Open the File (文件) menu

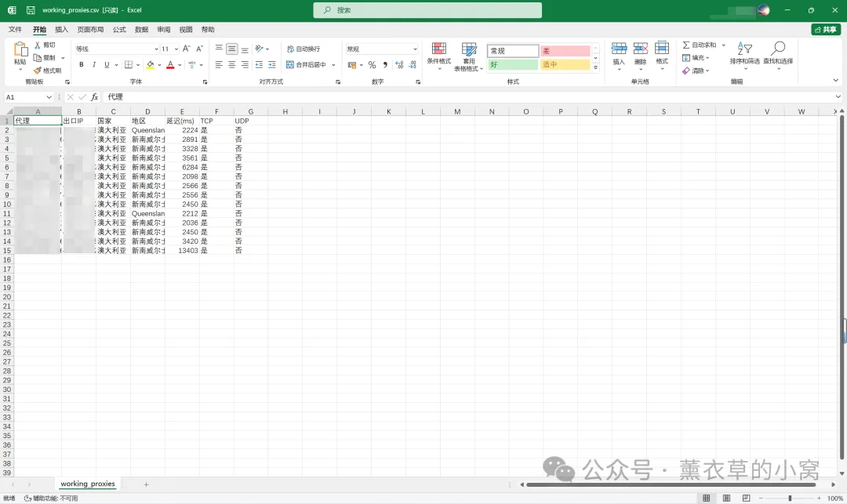15,30
